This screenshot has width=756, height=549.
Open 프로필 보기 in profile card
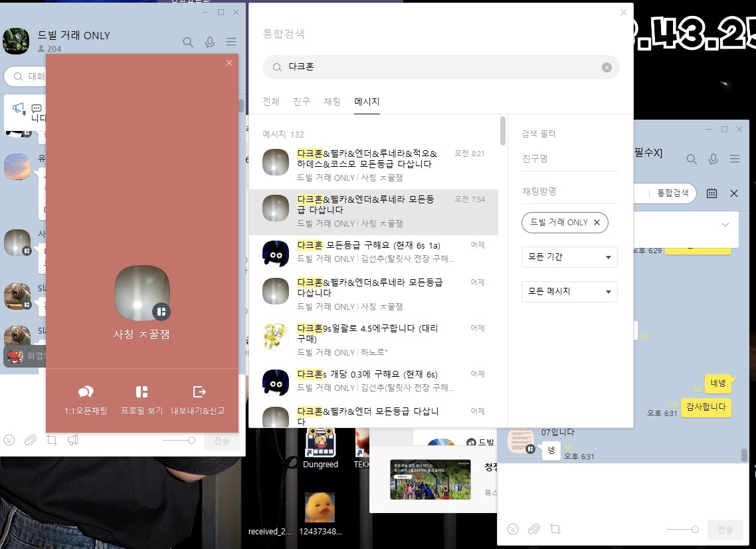(x=142, y=399)
